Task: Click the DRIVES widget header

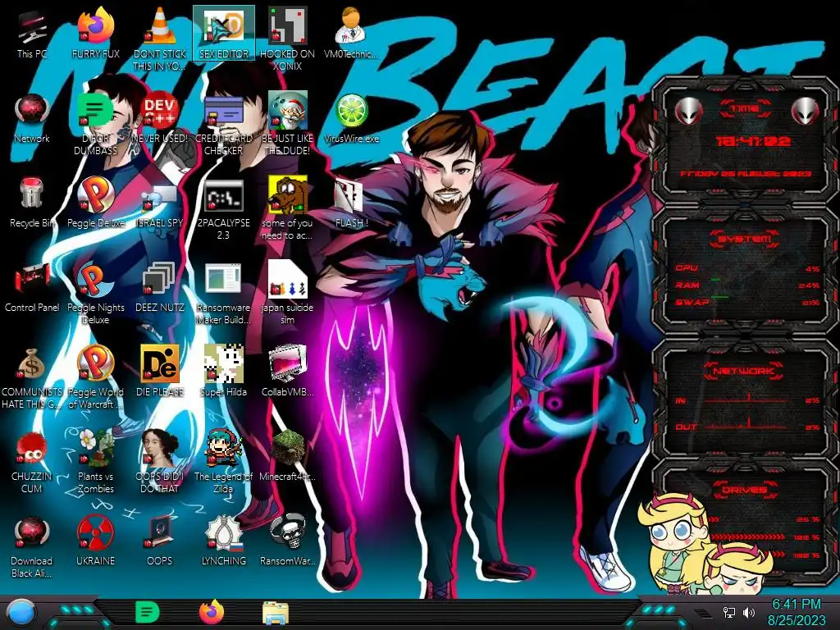Action: point(745,489)
